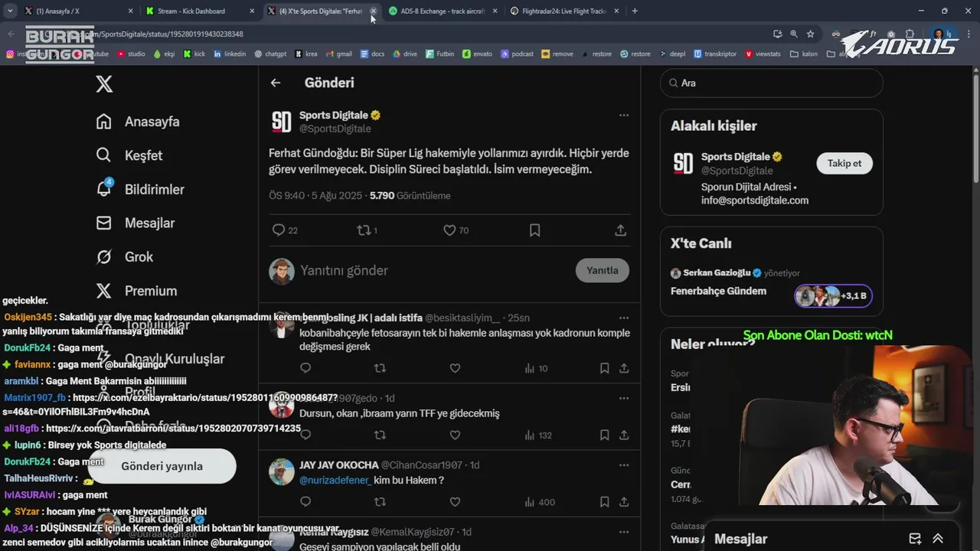The width and height of the screenshot is (980, 551).
Task: Bookmark this page with star icon
Action: (x=810, y=34)
